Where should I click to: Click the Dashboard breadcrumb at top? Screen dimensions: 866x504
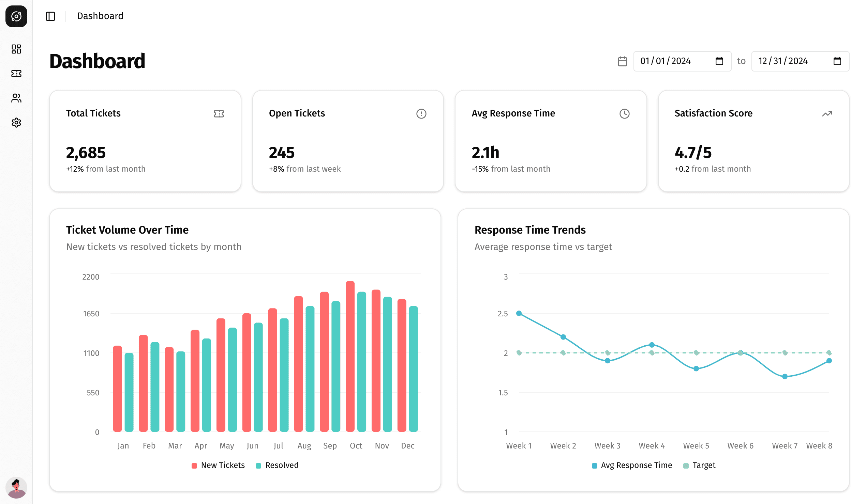(100, 16)
